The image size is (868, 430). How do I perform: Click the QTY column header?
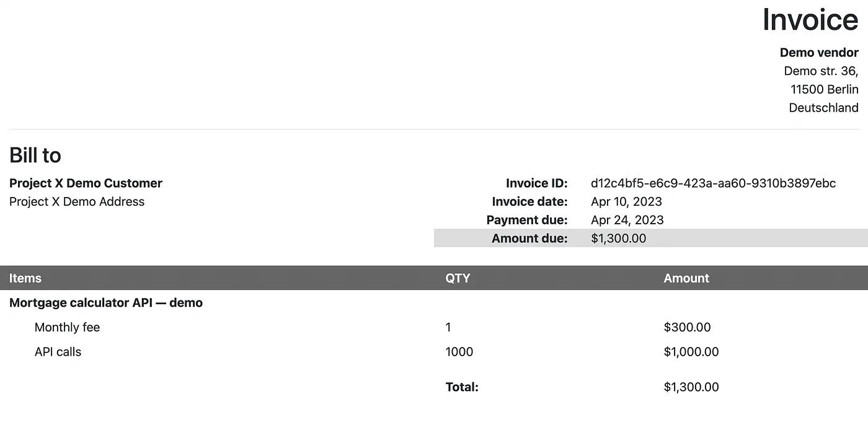pos(458,278)
